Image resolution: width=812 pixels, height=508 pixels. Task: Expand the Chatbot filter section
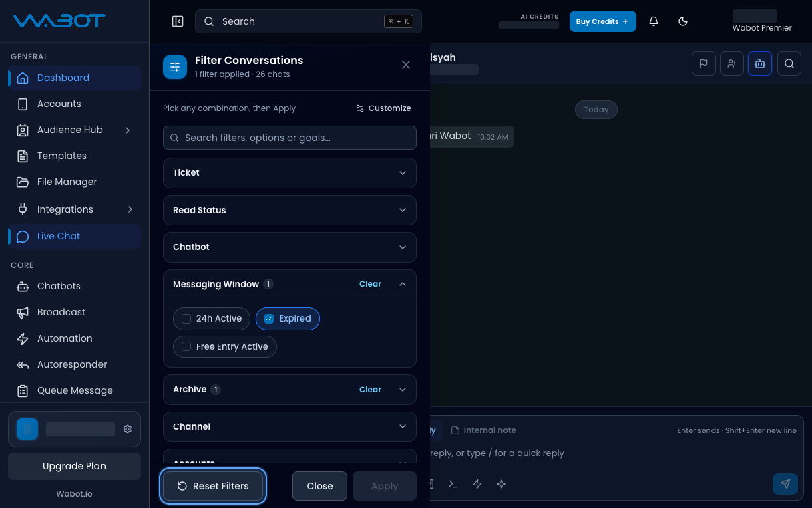click(290, 247)
